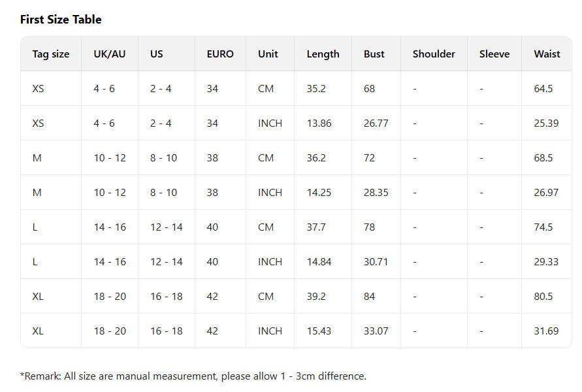Click the First Size Table heading

[x=61, y=20]
